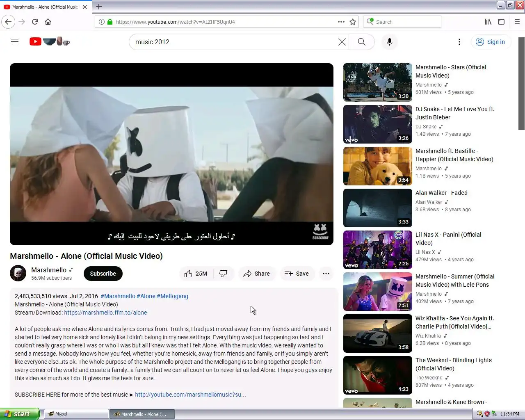The image size is (525, 420).
Task: Switch to Mypal taskbar item
Action: [76, 414]
